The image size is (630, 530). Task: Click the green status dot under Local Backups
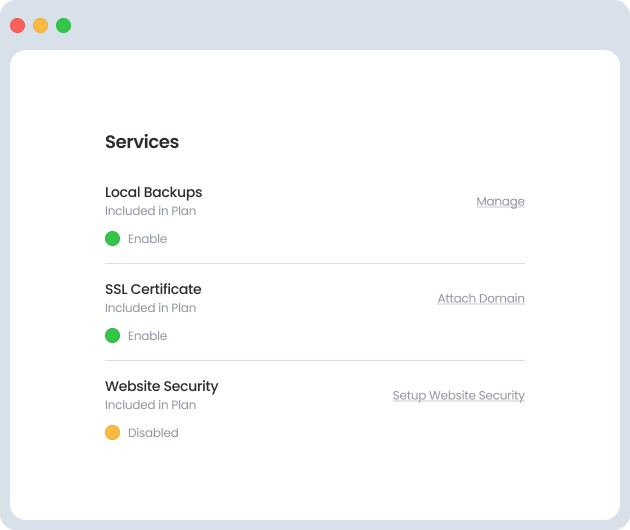112,239
